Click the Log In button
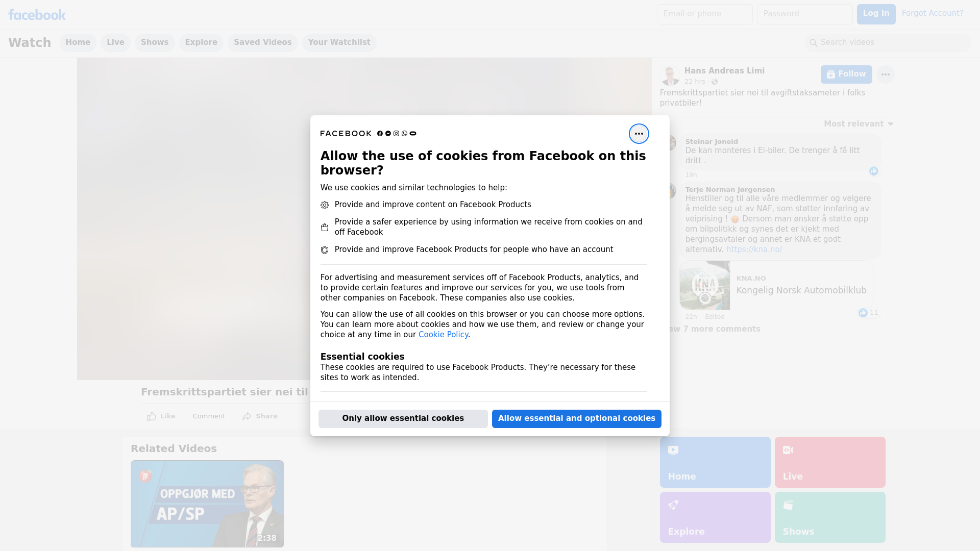The image size is (980, 551). pos(876,14)
